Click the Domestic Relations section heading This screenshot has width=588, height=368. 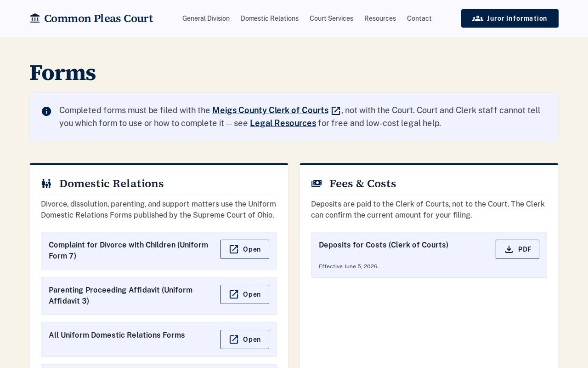pos(112,184)
